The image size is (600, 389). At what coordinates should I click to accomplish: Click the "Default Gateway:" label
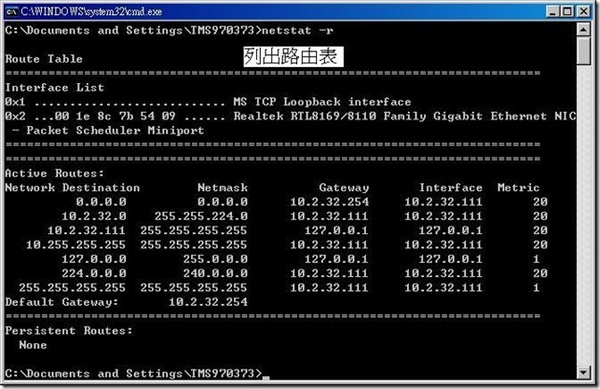tap(62, 303)
